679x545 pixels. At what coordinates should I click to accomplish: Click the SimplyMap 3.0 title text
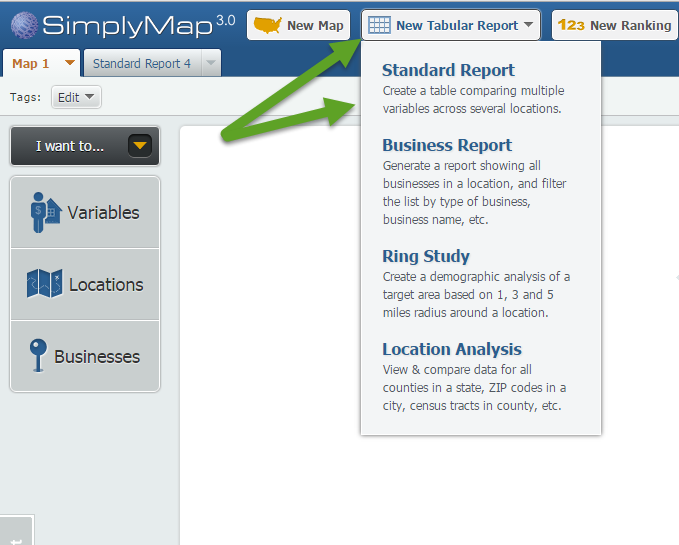pos(139,26)
